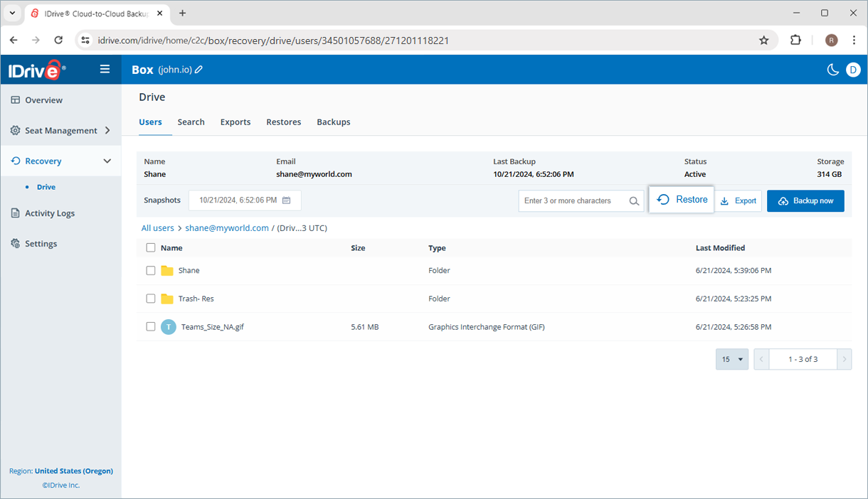The height and width of the screenshot is (499, 868).
Task: Check the Teams_Size_NA.gif file checkbox
Action: [150, 326]
